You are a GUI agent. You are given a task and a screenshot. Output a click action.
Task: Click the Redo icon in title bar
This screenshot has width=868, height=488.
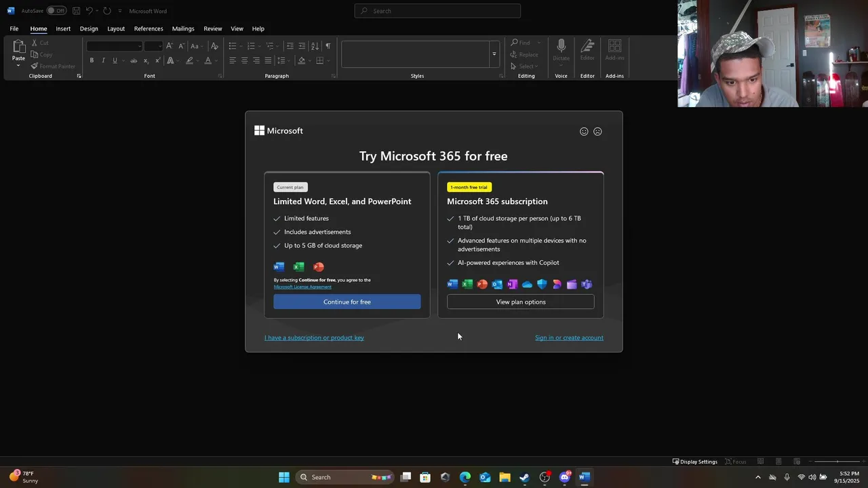point(107,11)
